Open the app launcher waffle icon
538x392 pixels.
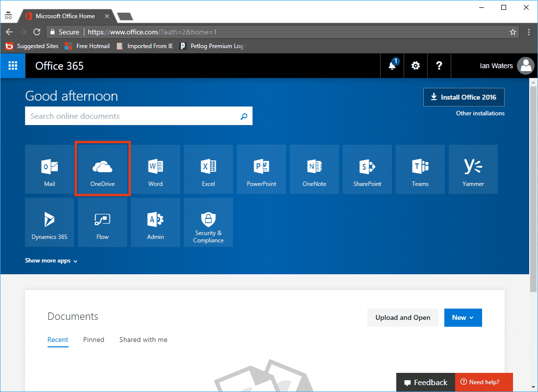(13, 66)
